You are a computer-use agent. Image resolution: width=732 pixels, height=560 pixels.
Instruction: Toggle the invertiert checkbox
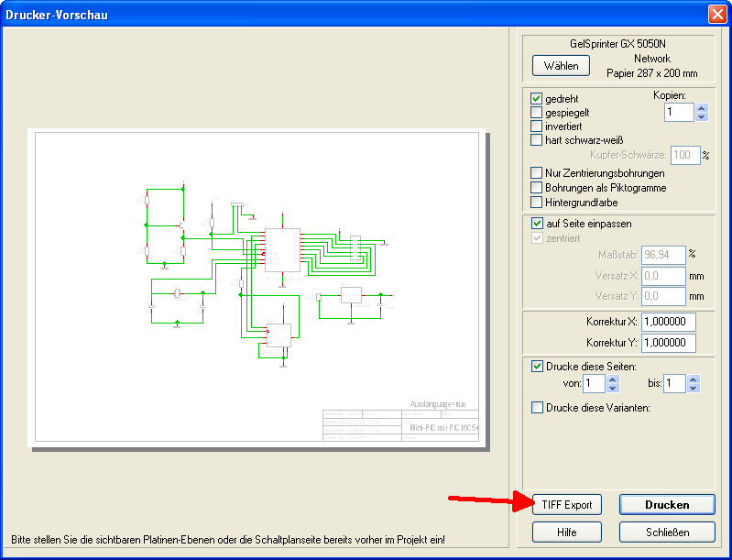tap(537, 126)
